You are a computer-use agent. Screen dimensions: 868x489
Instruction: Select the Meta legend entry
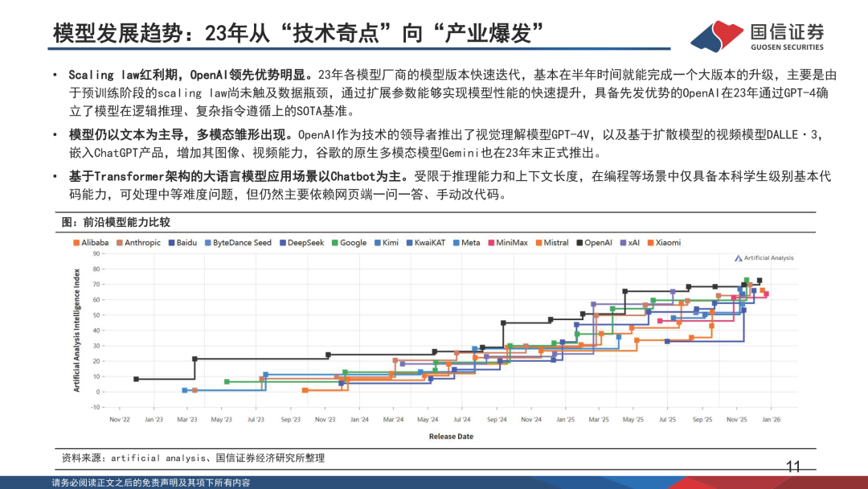tap(467, 243)
